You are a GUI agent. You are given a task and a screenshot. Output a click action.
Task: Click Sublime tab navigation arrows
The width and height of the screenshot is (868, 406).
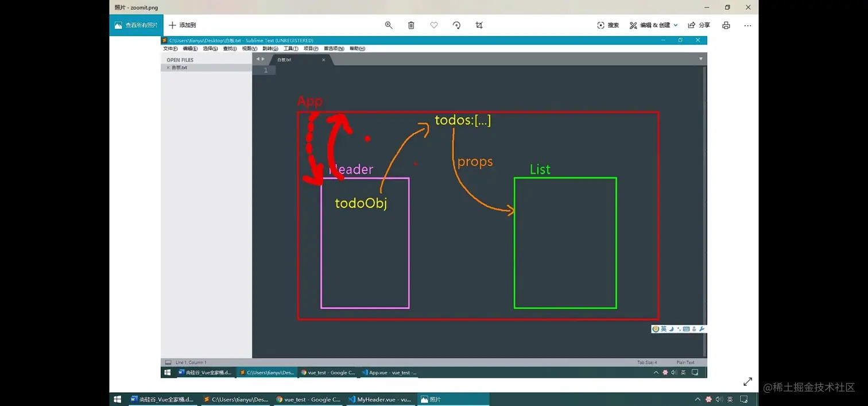261,59
